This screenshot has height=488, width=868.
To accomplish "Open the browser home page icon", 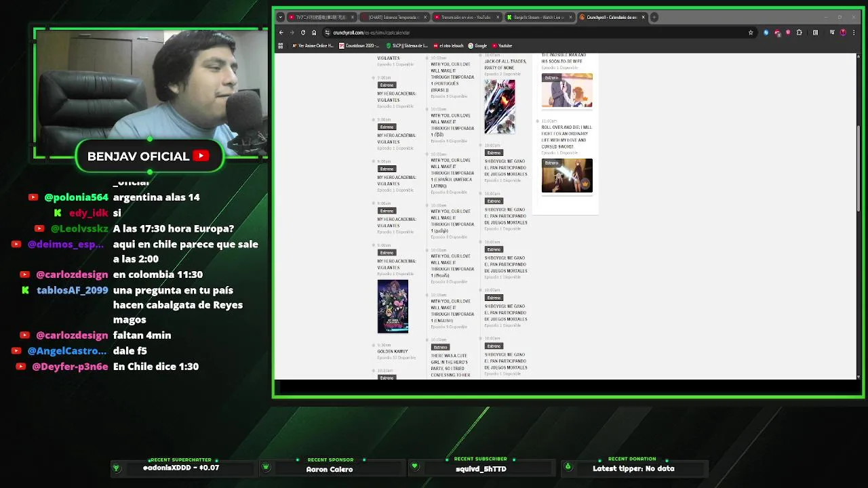I will [314, 33].
